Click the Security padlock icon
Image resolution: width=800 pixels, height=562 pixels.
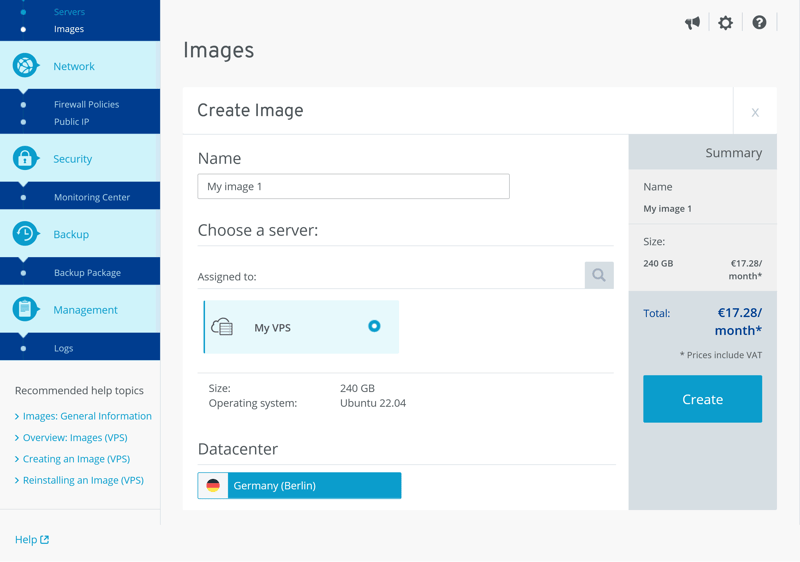click(25, 159)
